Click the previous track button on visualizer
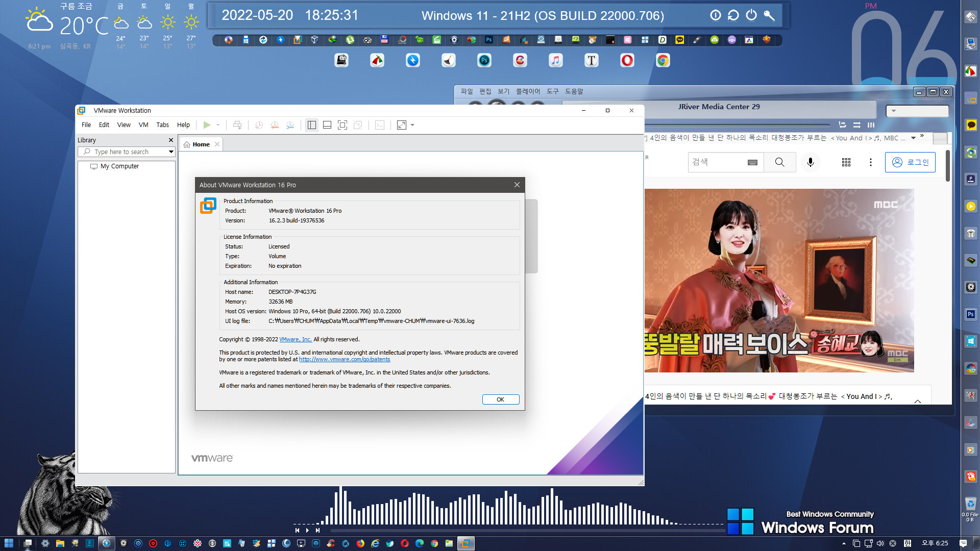This screenshot has width=980, height=551. point(298,531)
